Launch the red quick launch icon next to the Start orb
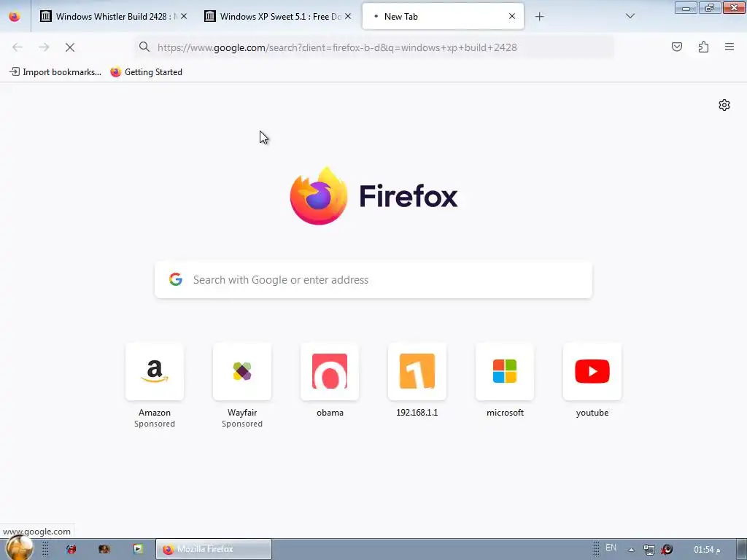The width and height of the screenshot is (747, 560). pos(71,549)
